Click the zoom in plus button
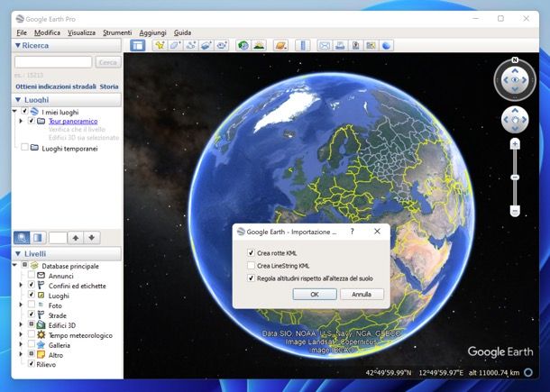The width and height of the screenshot is (550, 392). click(515, 144)
